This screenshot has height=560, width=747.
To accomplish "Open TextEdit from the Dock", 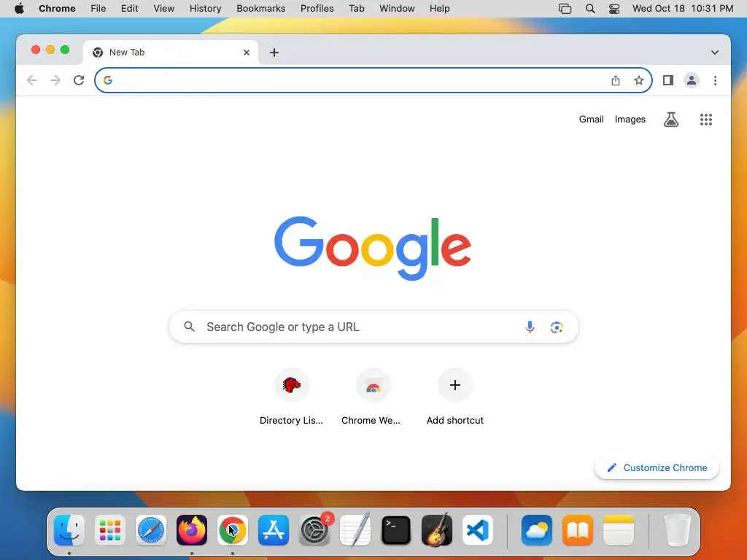I will (x=355, y=529).
